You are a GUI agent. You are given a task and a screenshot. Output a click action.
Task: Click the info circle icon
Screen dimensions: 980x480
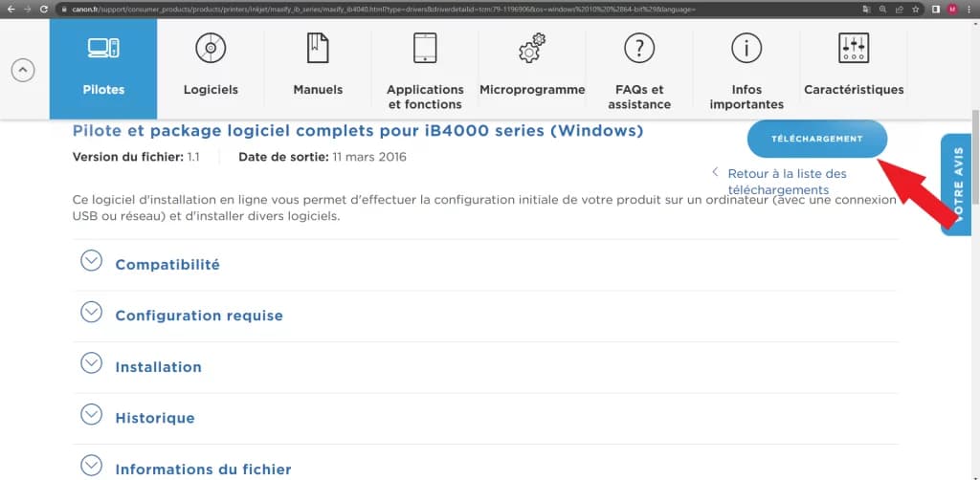point(746,48)
